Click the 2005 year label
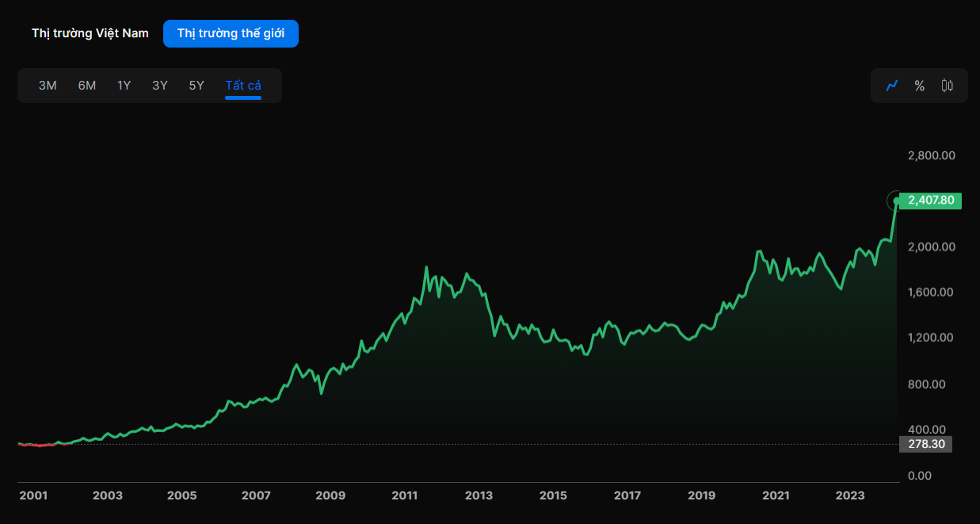The image size is (980, 524). (182, 495)
